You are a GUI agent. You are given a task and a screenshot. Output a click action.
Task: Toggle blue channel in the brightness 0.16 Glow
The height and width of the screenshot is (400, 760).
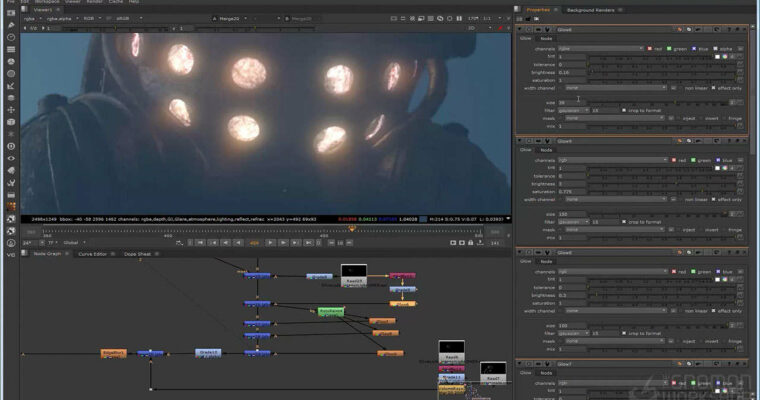coord(694,48)
